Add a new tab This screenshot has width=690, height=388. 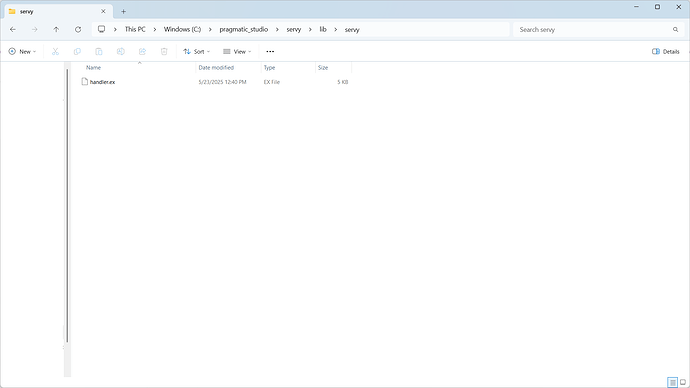click(x=124, y=11)
